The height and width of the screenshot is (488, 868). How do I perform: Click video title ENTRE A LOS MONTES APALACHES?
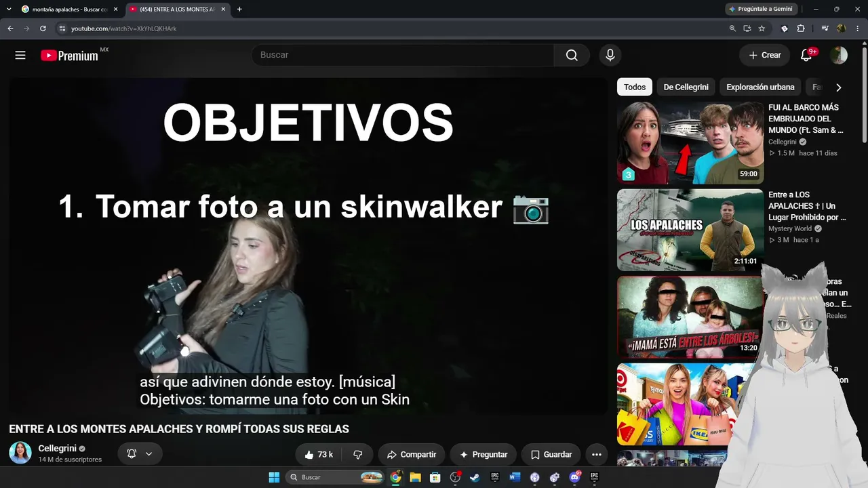(x=179, y=429)
